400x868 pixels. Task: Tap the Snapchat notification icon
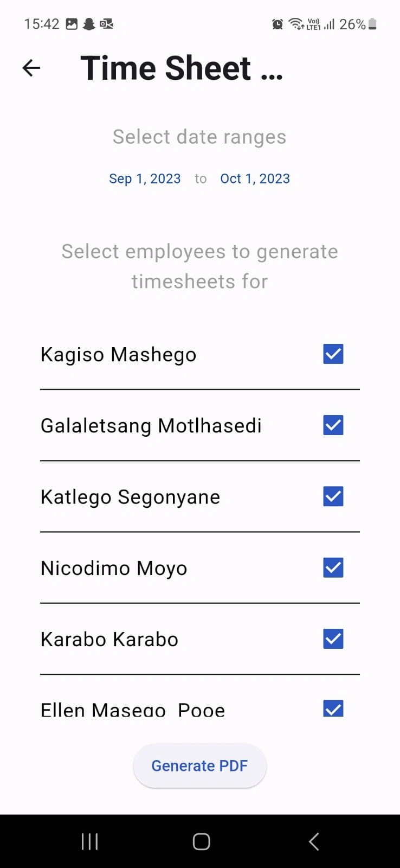[89, 24]
